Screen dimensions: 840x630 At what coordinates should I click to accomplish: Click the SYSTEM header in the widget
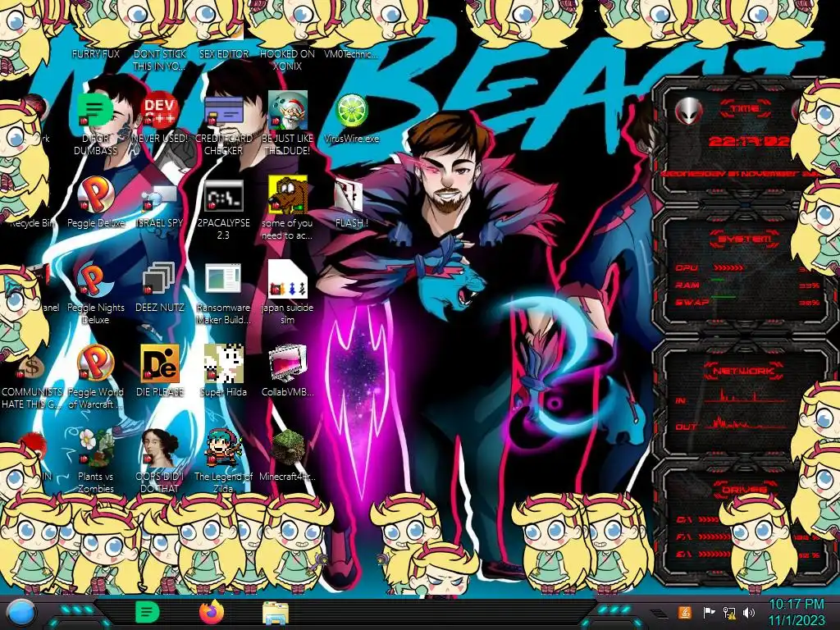(x=745, y=239)
